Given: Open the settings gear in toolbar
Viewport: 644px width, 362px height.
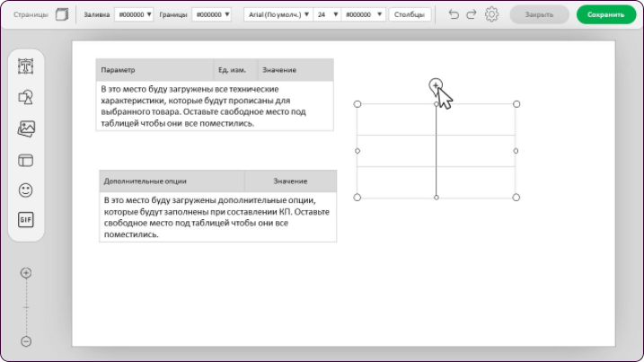Looking at the screenshot, I should (x=491, y=14).
